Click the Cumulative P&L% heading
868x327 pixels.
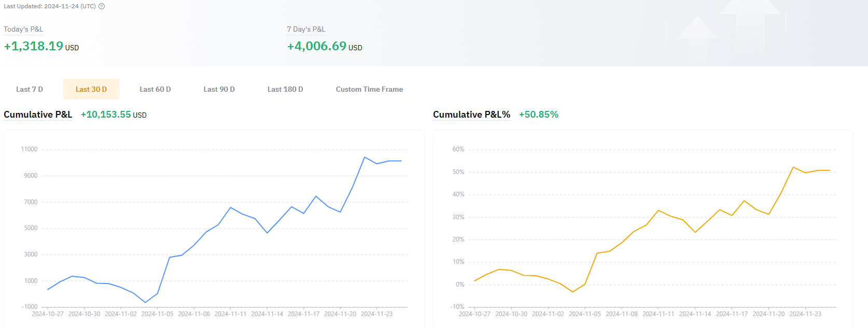(x=471, y=115)
